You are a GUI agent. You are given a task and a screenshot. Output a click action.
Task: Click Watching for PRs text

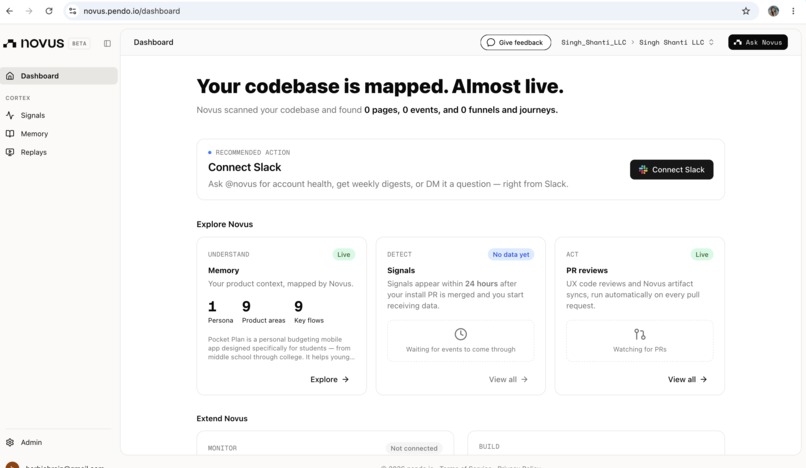[639, 349]
